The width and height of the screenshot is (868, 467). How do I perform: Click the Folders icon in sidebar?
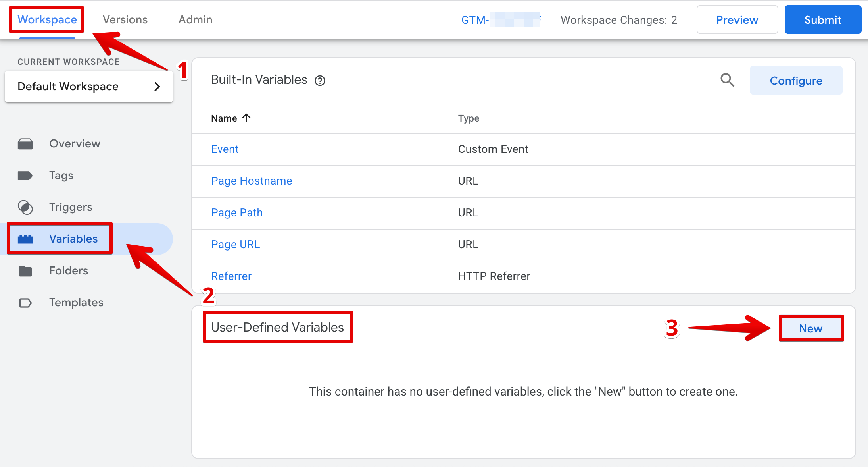click(25, 271)
